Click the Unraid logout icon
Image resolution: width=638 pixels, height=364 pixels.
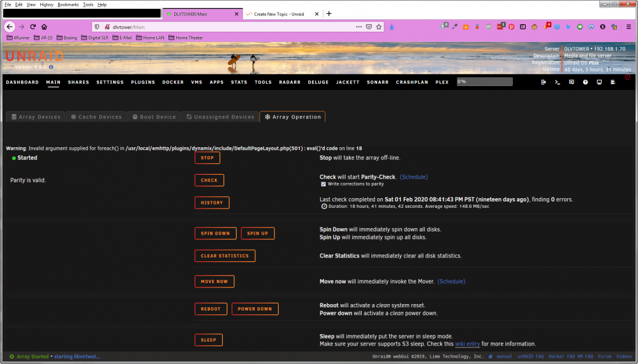pos(543,82)
